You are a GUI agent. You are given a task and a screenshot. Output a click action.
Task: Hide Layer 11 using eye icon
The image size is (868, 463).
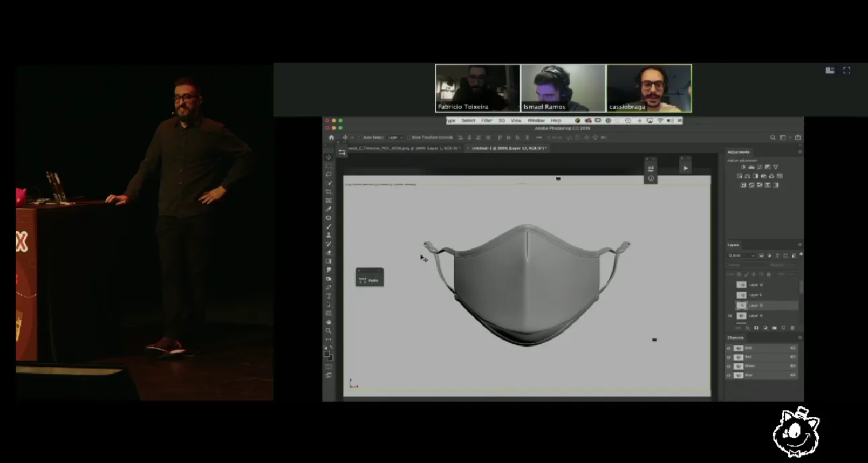pyautogui.click(x=730, y=316)
